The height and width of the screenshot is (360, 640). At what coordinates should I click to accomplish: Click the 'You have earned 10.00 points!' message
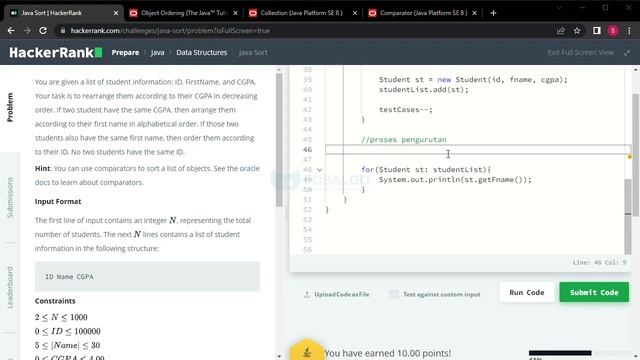pyautogui.click(x=388, y=353)
